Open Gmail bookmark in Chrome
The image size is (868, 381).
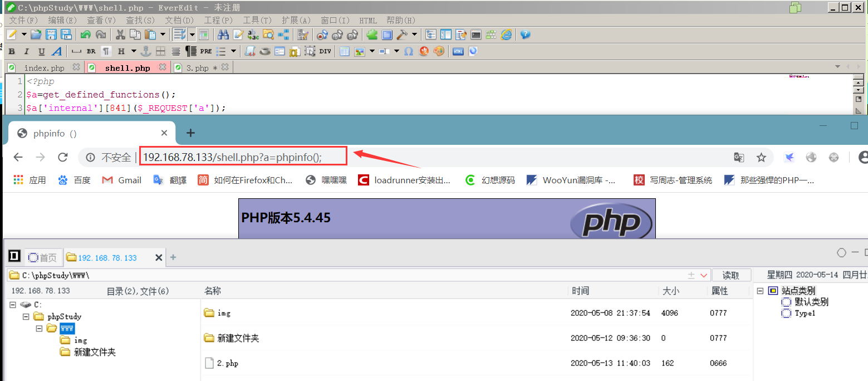[121, 180]
